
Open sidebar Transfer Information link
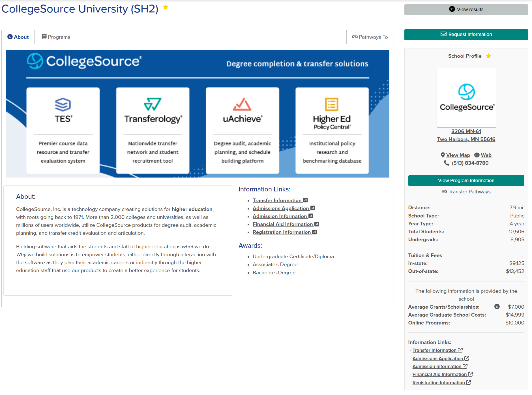(434, 350)
